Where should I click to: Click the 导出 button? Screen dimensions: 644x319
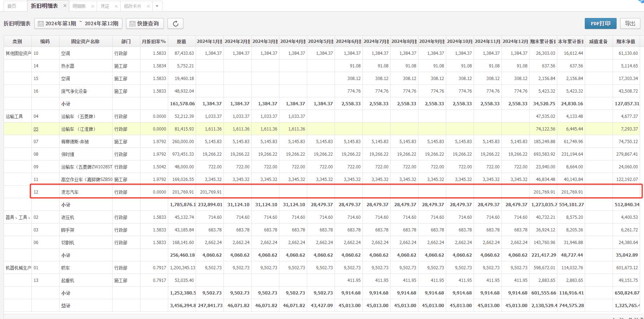coord(630,23)
